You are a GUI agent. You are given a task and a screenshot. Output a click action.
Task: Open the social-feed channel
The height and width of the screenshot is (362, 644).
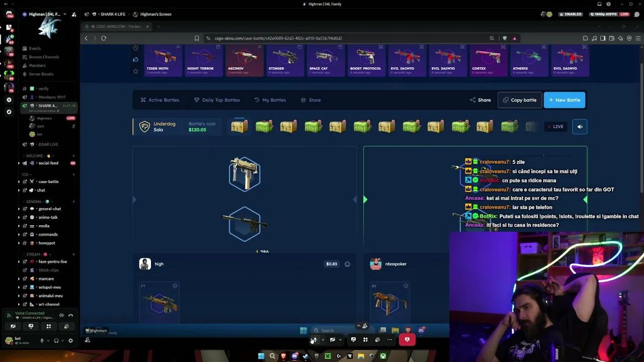(48, 163)
